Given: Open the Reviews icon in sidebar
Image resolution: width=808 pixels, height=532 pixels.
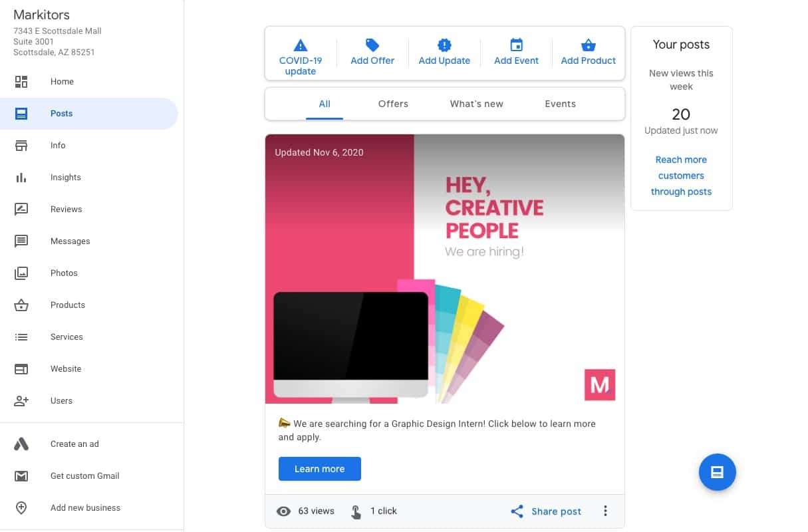Looking at the screenshot, I should tap(21, 209).
